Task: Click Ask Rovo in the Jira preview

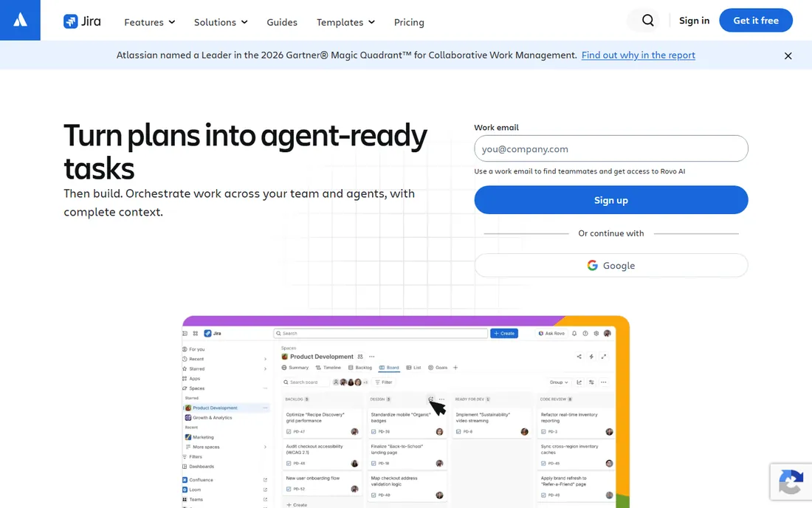Action: click(551, 334)
